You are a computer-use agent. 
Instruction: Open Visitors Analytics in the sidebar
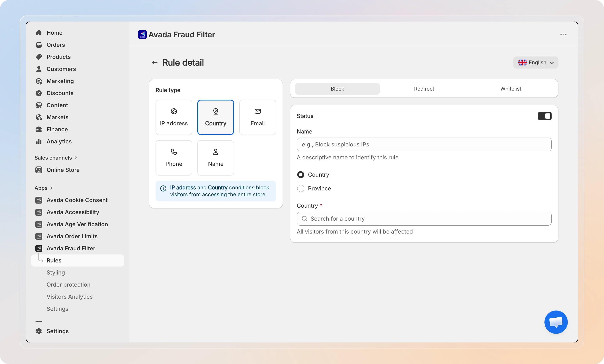(x=70, y=297)
